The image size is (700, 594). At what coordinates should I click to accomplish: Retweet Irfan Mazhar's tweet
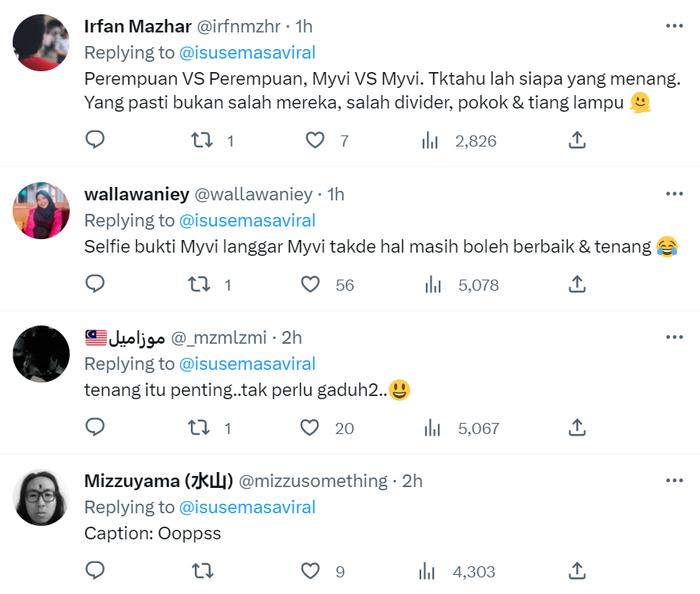tap(202, 141)
